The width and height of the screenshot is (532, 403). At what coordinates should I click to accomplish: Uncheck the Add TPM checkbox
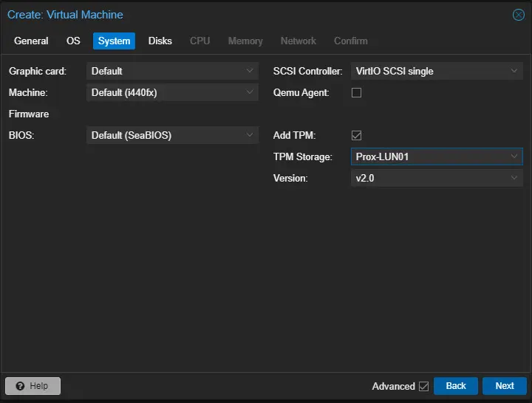point(356,136)
